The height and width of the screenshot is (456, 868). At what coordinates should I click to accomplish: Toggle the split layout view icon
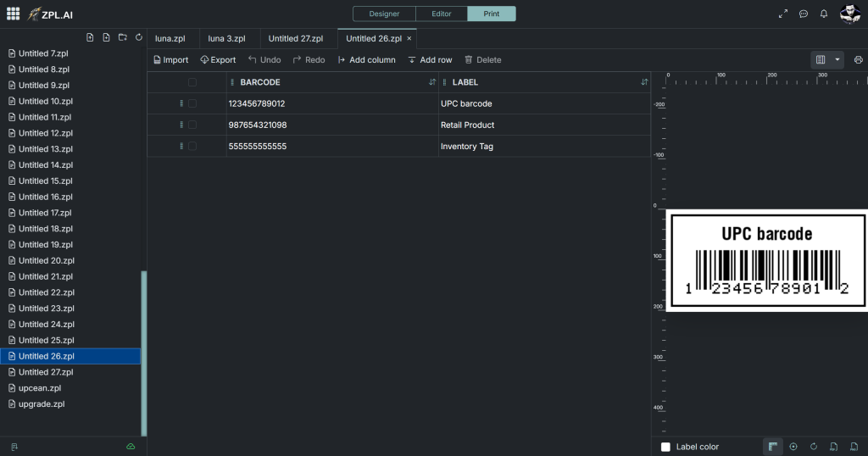[821, 60]
